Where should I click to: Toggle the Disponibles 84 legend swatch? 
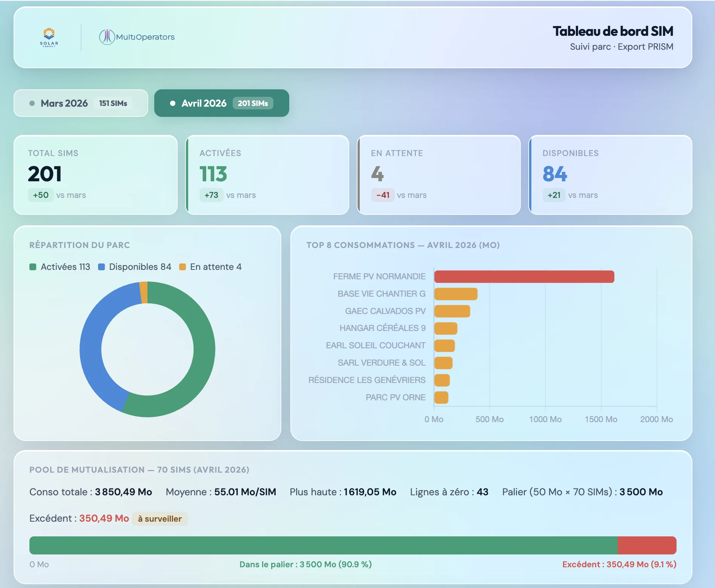(x=101, y=267)
